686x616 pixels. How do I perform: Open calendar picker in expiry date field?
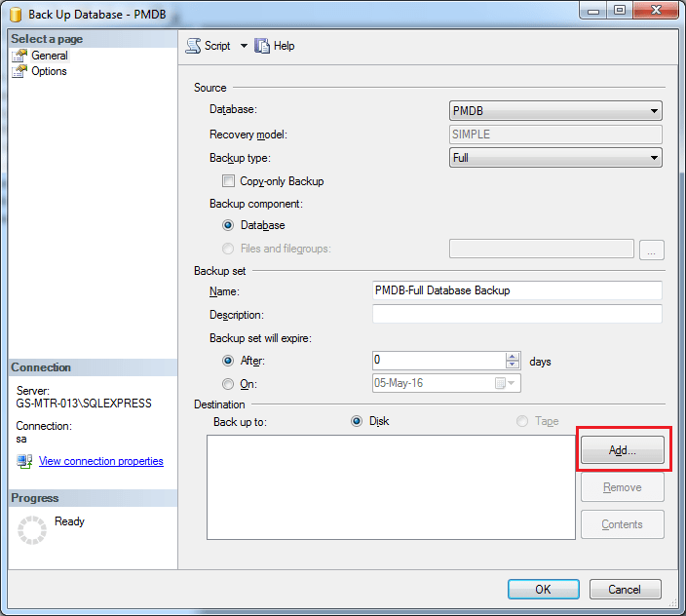coord(501,384)
